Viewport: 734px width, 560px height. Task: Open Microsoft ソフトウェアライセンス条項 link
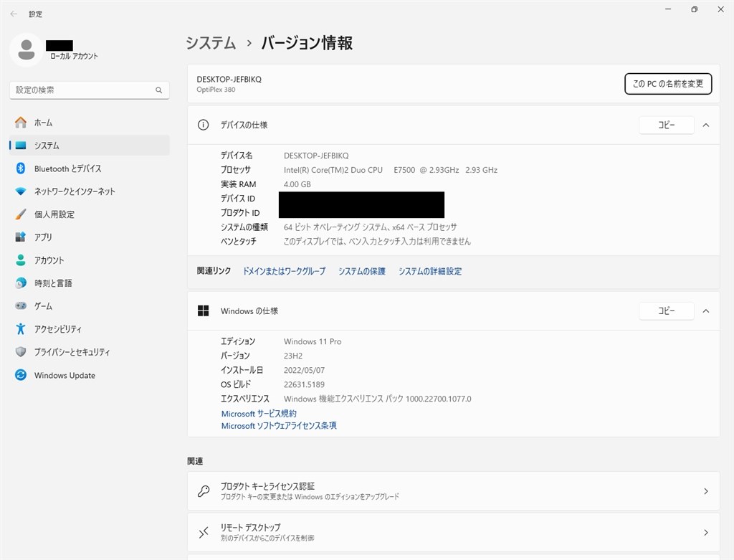[279, 426]
